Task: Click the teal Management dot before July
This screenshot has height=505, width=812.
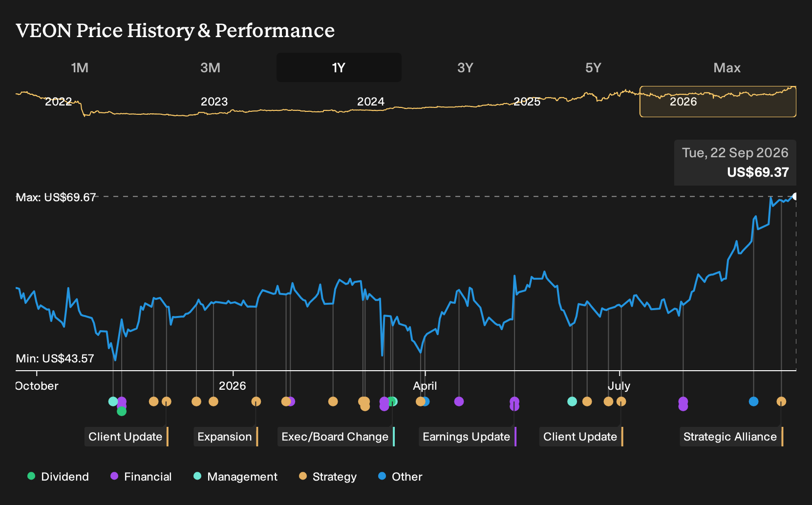Action: point(572,401)
